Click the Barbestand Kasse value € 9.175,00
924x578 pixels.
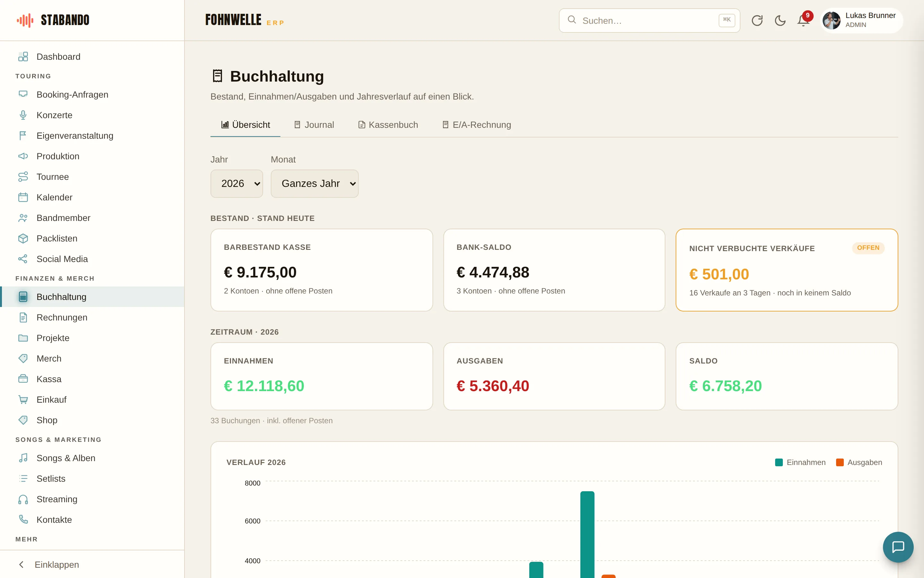[x=260, y=272]
